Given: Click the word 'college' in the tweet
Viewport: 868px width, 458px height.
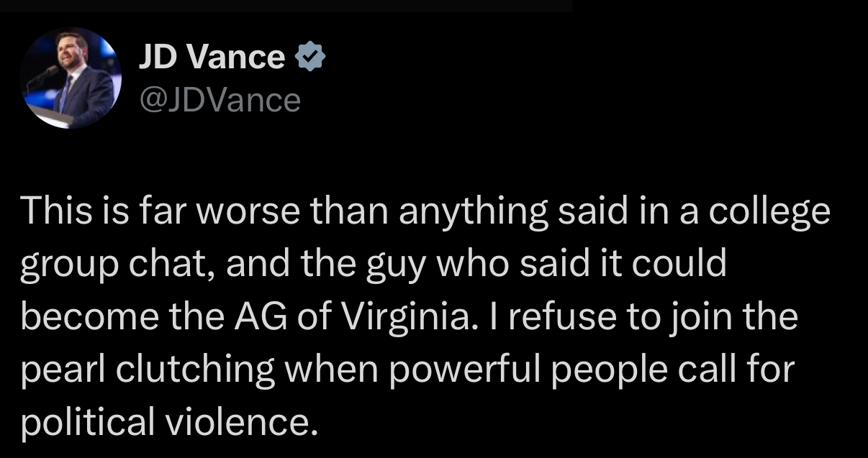Looking at the screenshot, I should 769,213.
